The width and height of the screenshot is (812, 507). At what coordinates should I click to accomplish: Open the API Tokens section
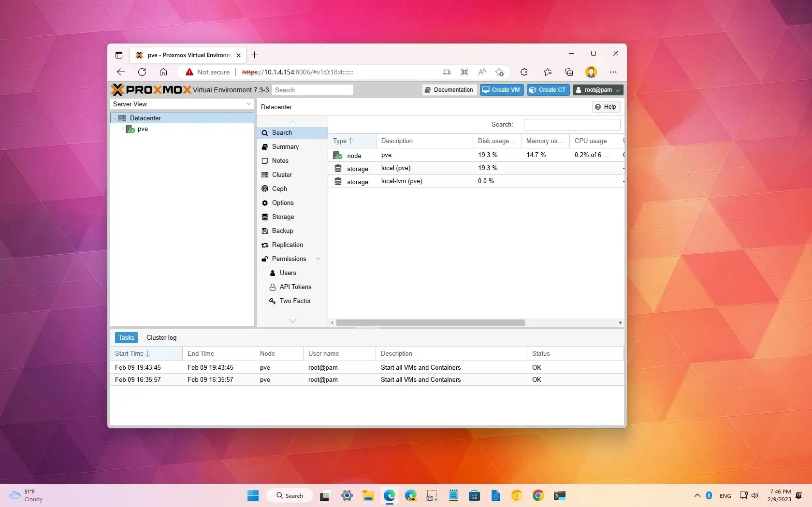[295, 287]
